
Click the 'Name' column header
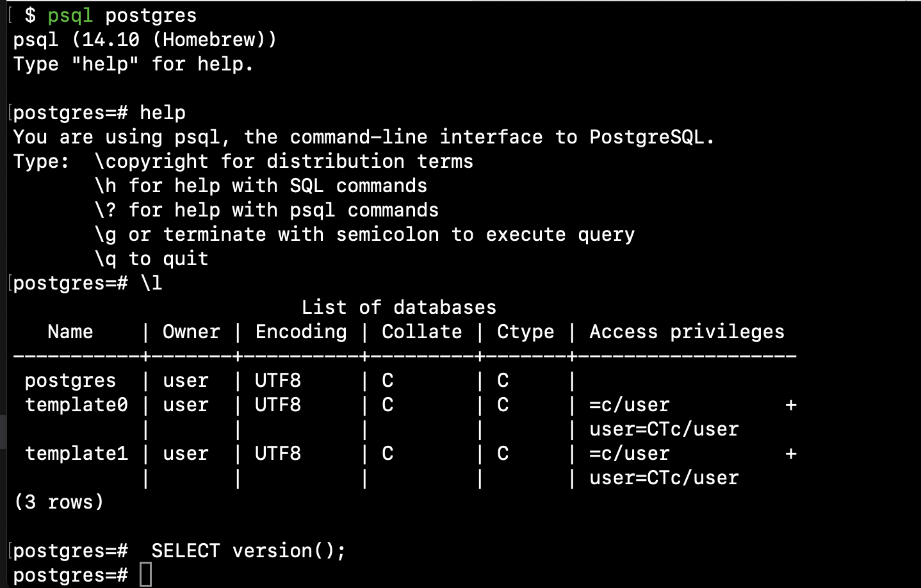coord(70,332)
